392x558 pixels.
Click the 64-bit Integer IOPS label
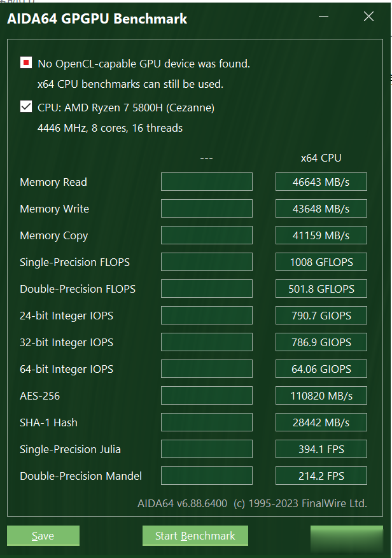[x=67, y=369]
